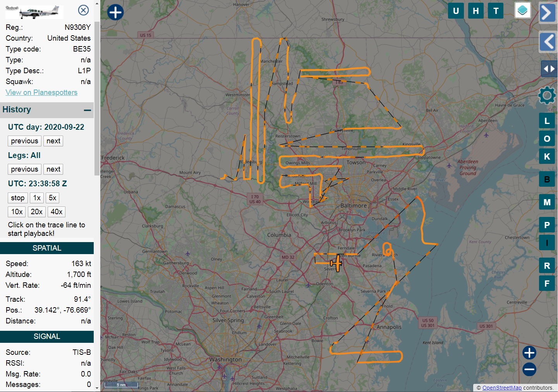Open the map layer switcher icon
Screen dimensions: 558x392
click(x=522, y=10)
